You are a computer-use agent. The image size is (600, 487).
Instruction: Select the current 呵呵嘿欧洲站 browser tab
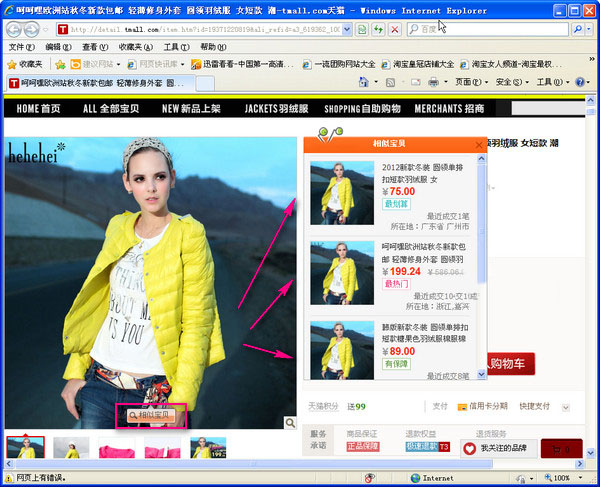(x=101, y=83)
